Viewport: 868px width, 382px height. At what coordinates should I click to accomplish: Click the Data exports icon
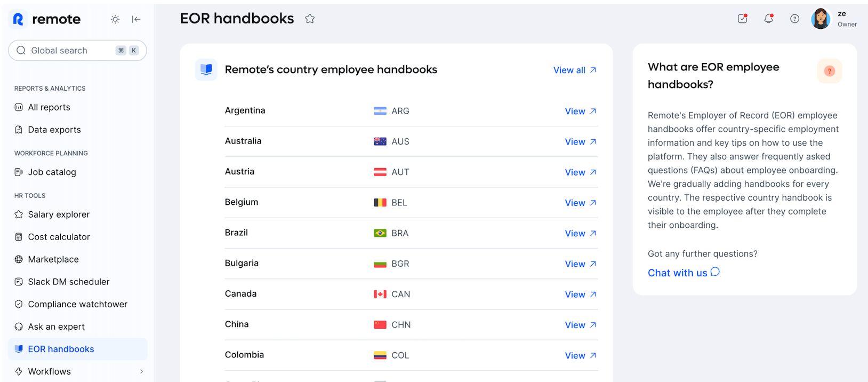[19, 130]
